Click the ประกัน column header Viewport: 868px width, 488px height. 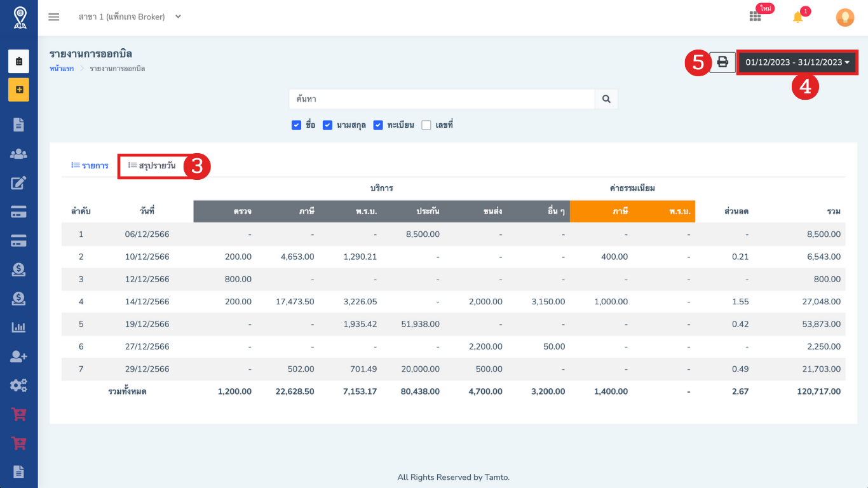coord(428,212)
